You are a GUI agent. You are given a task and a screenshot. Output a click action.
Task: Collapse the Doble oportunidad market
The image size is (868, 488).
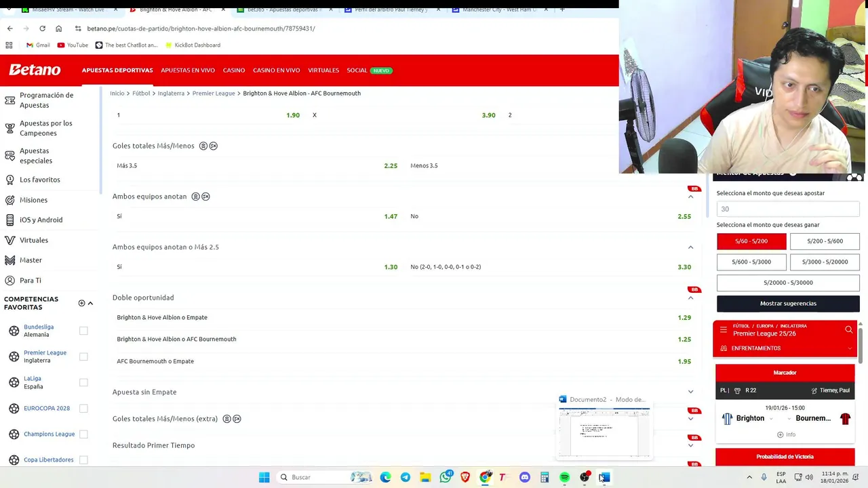(690, 298)
